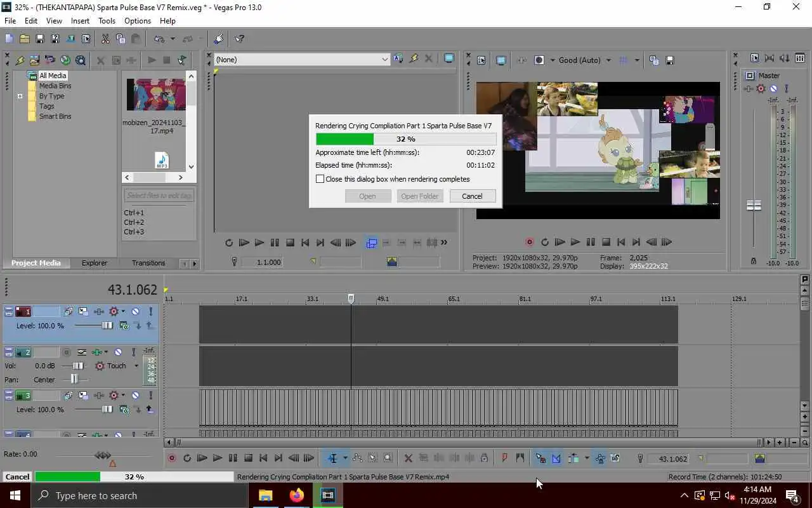Click the Undo arrow icon

(160, 39)
